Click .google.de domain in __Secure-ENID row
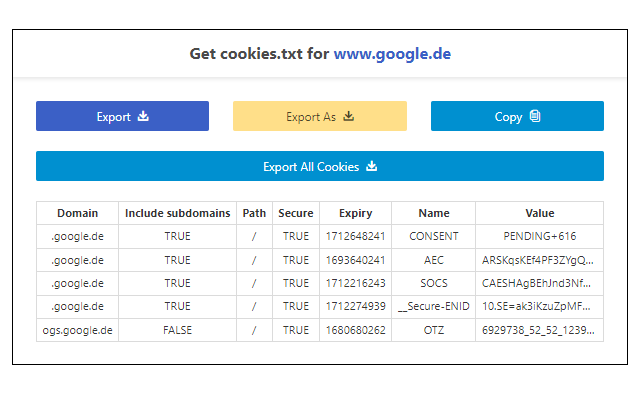The width and height of the screenshot is (640, 400). click(78, 307)
